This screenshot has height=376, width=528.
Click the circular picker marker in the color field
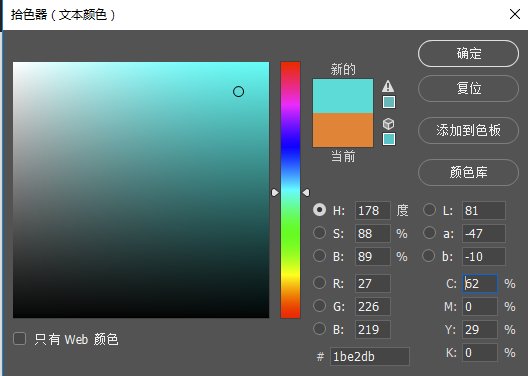pos(238,92)
